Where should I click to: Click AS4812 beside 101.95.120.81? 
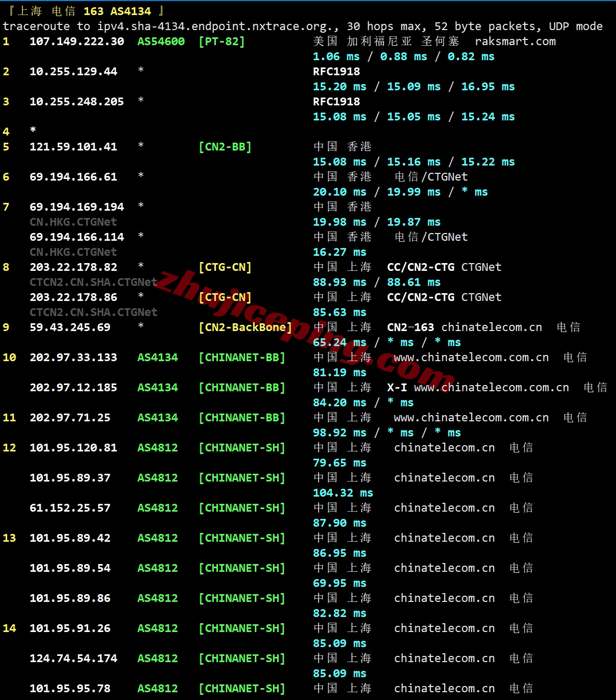[x=158, y=448]
